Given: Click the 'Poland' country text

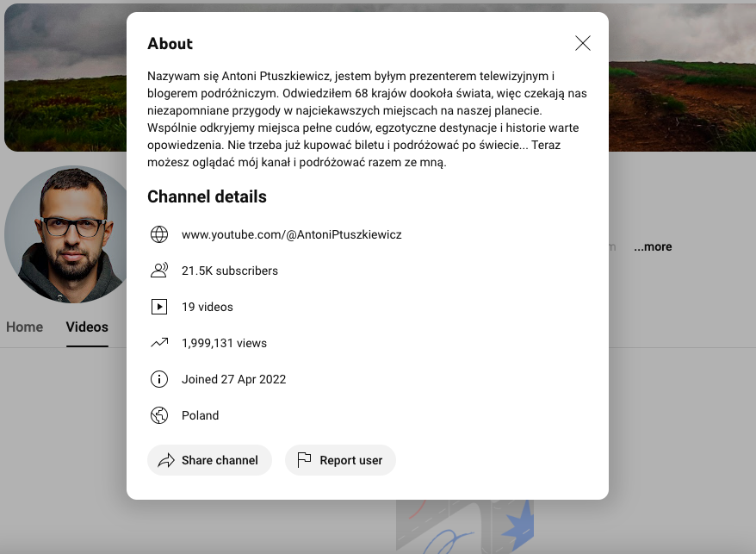Looking at the screenshot, I should point(200,415).
